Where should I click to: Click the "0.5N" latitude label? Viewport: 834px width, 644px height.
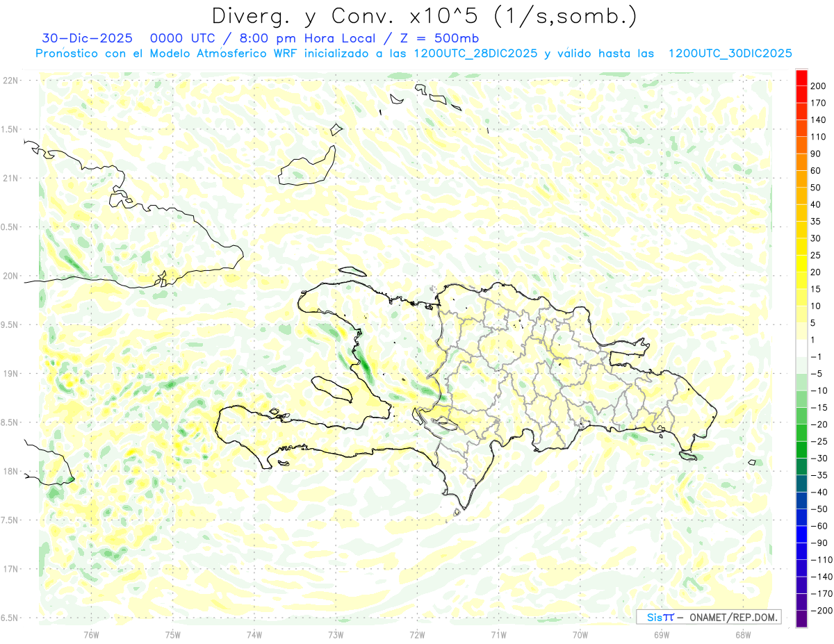tap(10, 227)
